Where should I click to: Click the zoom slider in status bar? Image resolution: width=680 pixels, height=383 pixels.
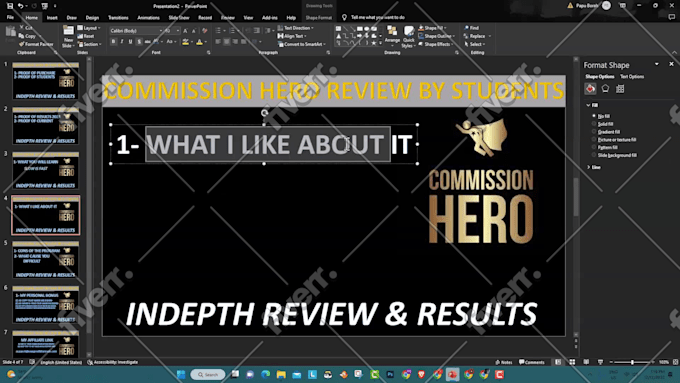[632, 362]
